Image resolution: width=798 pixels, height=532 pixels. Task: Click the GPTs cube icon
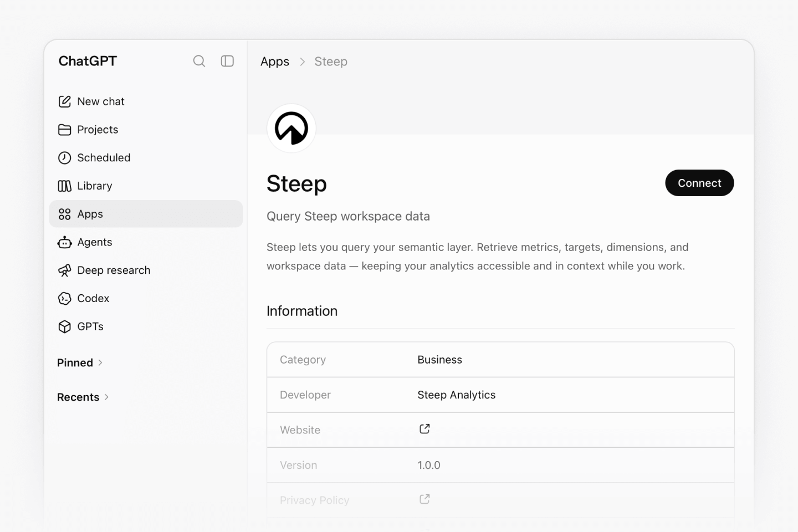[65, 326]
